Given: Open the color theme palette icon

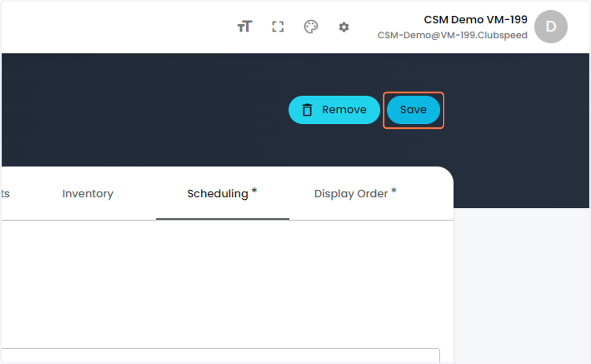Looking at the screenshot, I should [x=311, y=27].
